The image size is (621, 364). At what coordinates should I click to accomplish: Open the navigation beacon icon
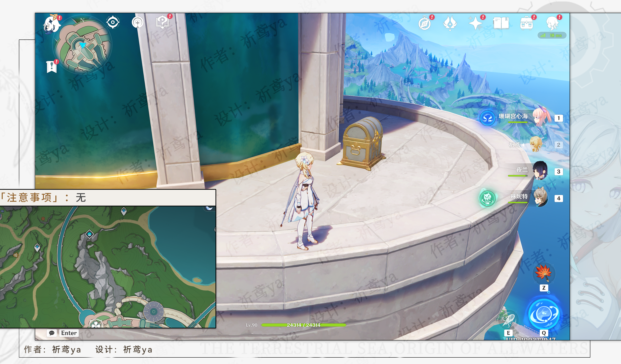pyautogui.click(x=138, y=23)
